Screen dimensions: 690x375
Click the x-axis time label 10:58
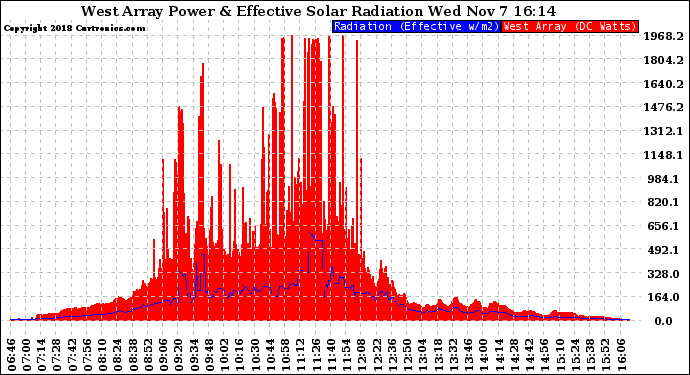pyautogui.click(x=286, y=355)
